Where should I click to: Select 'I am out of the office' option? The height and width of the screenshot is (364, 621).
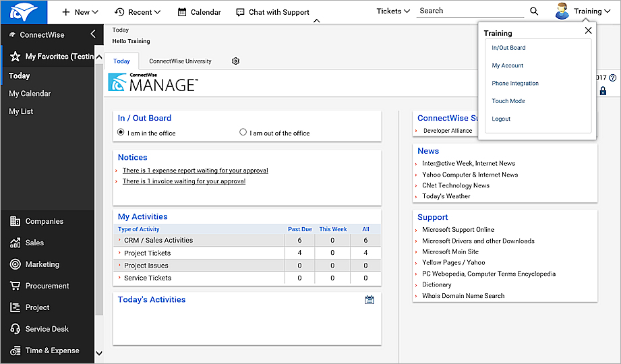(x=243, y=133)
